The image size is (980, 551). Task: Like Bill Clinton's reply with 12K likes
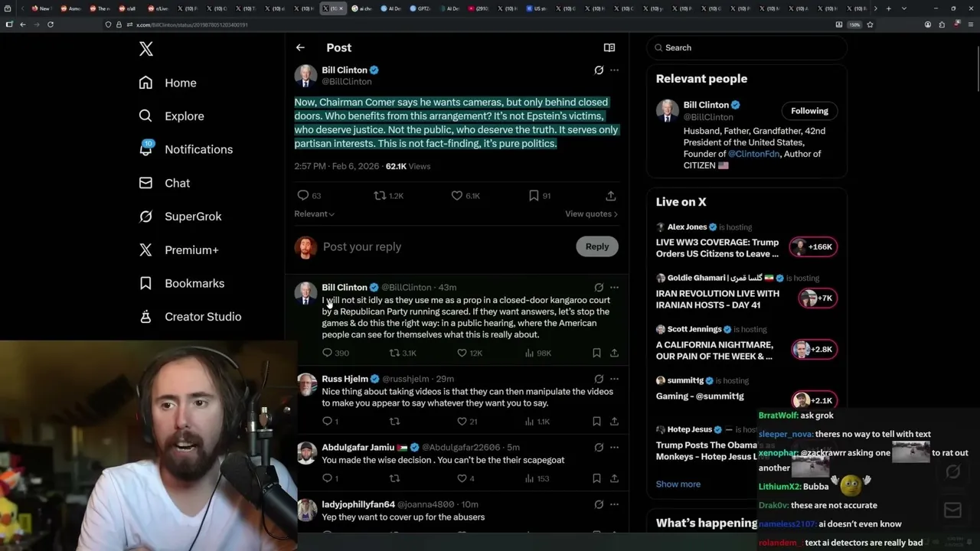coord(462,353)
